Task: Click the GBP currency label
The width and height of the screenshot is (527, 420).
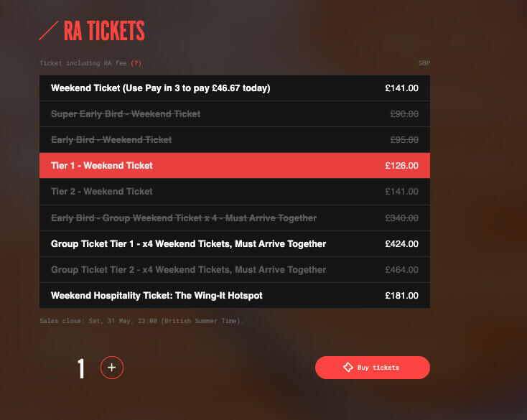Action: click(424, 63)
